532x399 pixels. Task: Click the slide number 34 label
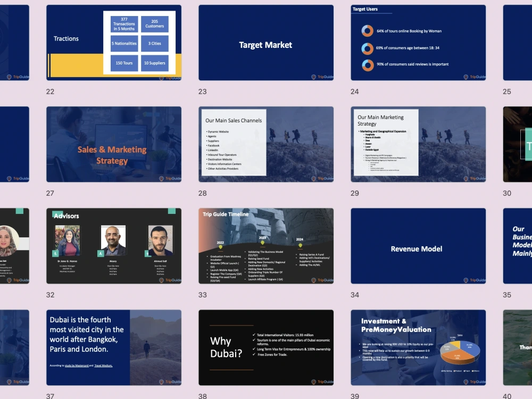(354, 295)
